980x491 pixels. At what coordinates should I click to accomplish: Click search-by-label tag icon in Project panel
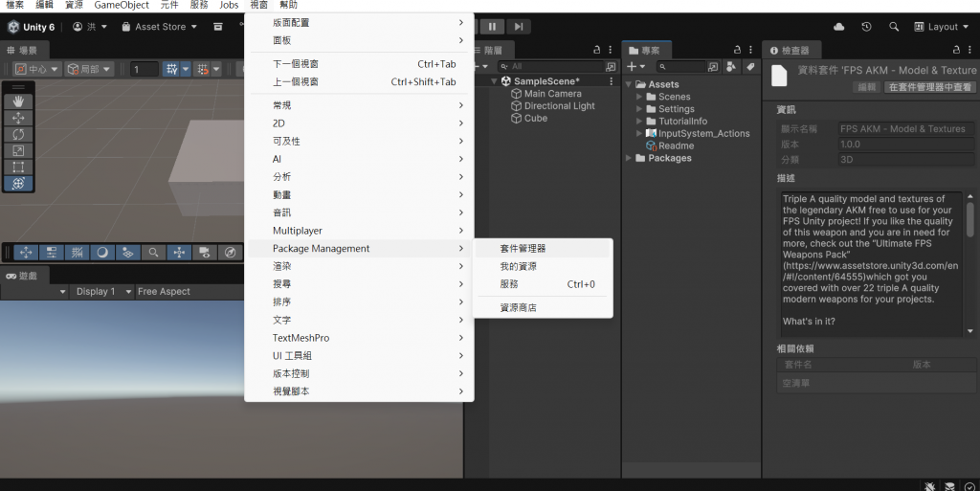(750, 66)
